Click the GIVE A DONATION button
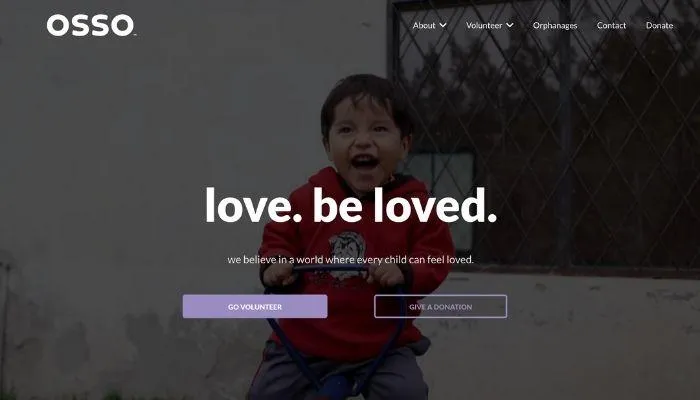700x400 pixels. point(441,306)
